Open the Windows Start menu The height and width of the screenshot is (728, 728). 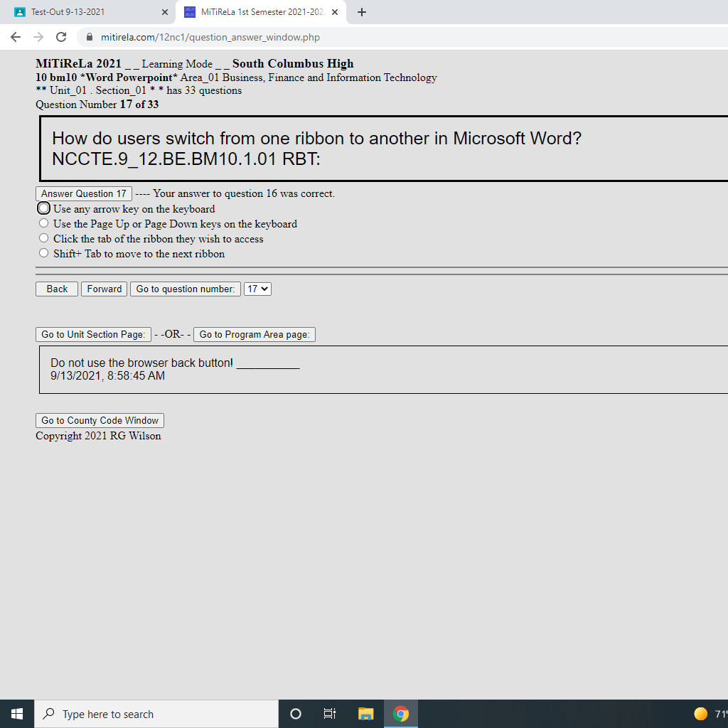tap(17, 714)
